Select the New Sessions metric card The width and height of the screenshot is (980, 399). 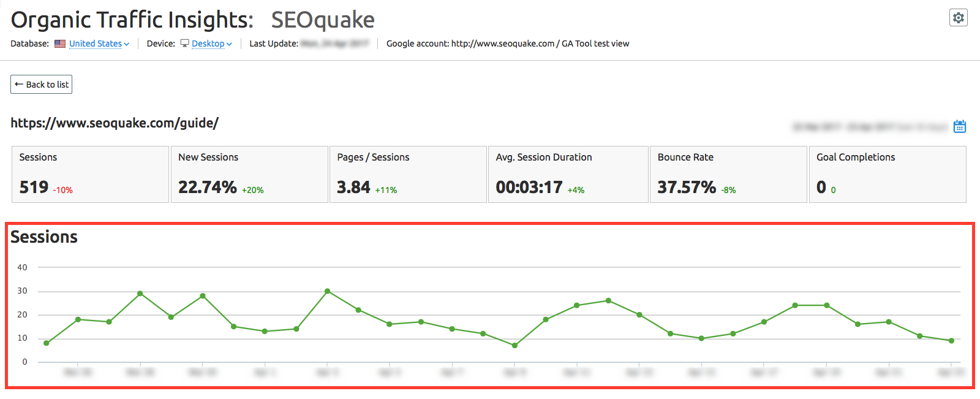pos(249,174)
